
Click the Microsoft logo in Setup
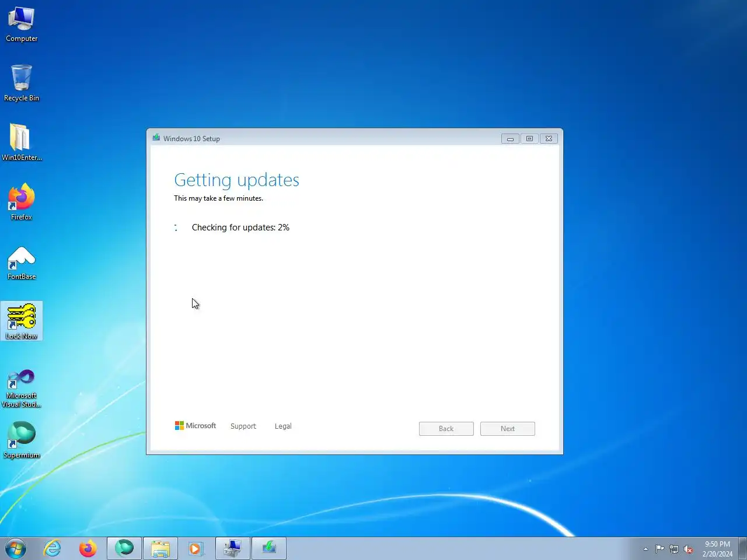coord(196,426)
